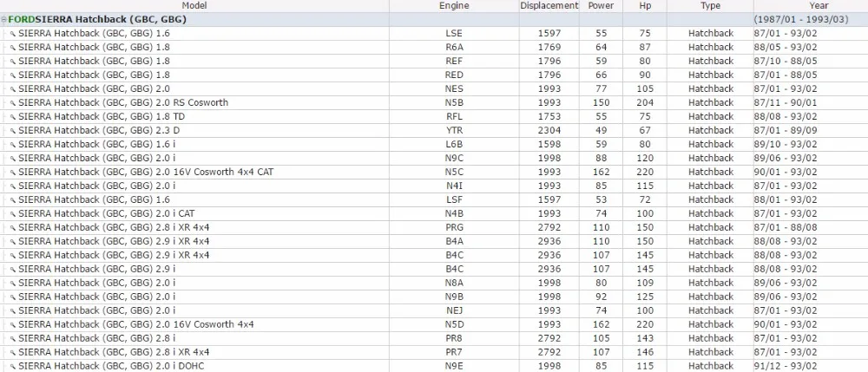
Task: Click engine code RFL
Action: 454,117
